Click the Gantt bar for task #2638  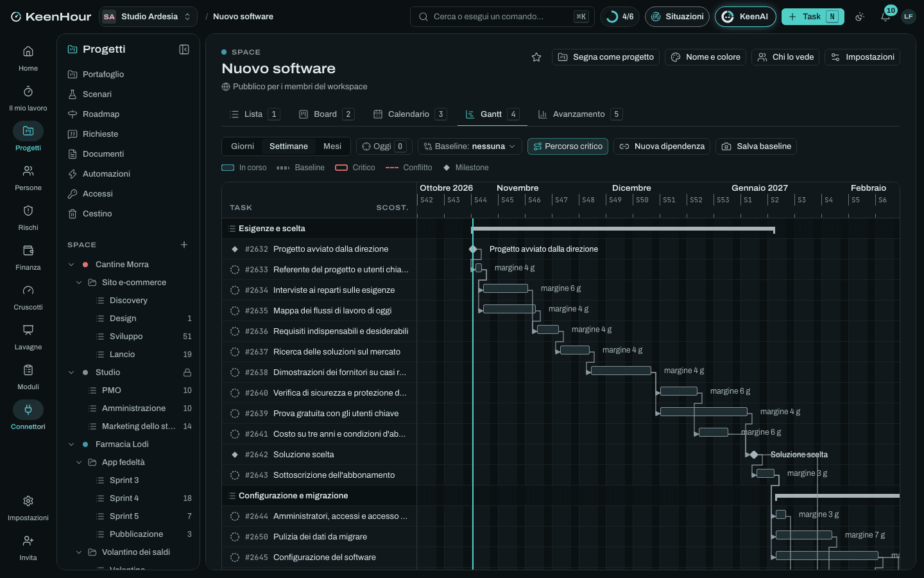[621, 371]
